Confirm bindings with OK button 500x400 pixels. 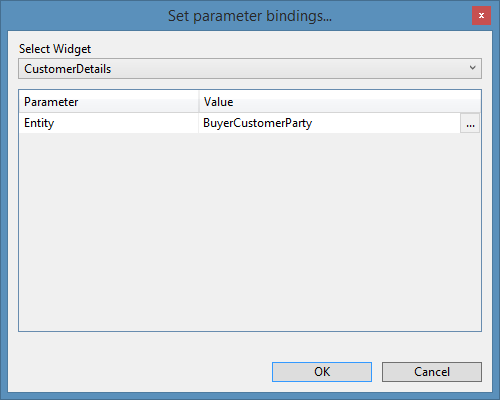[322, 372]
